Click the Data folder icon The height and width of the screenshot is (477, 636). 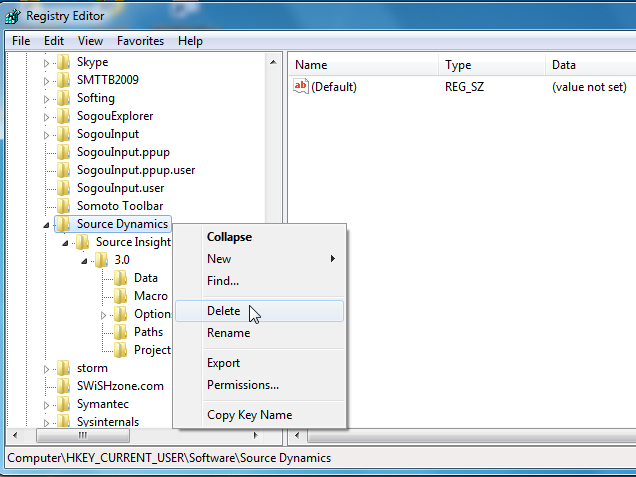[x=120, y=278]
